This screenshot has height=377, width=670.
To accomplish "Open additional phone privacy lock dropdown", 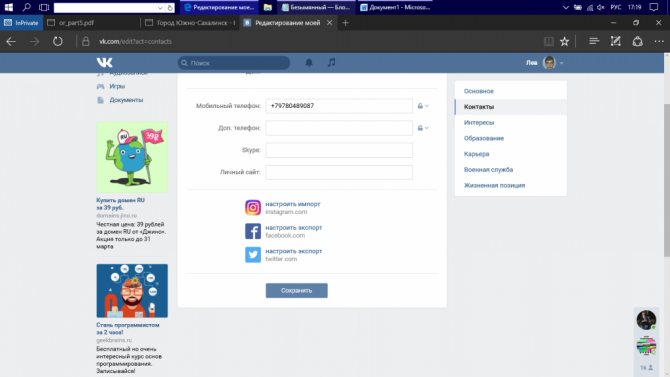I will (423, 128).
